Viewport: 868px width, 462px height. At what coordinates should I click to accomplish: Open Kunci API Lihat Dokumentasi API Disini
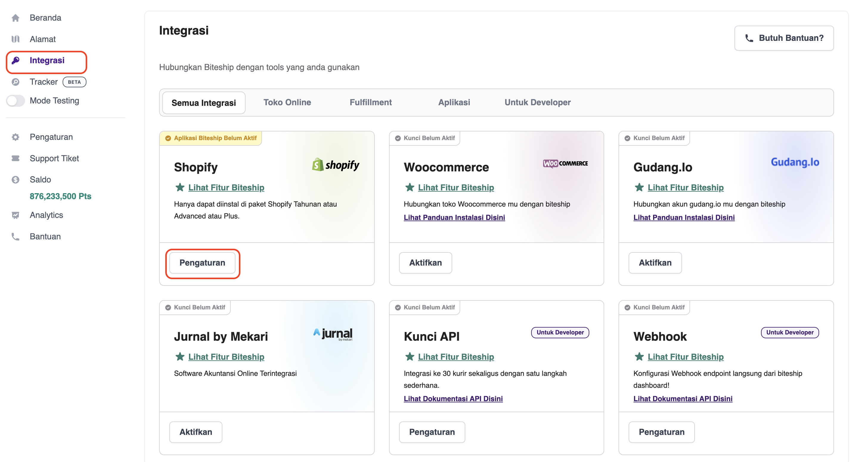453,399
